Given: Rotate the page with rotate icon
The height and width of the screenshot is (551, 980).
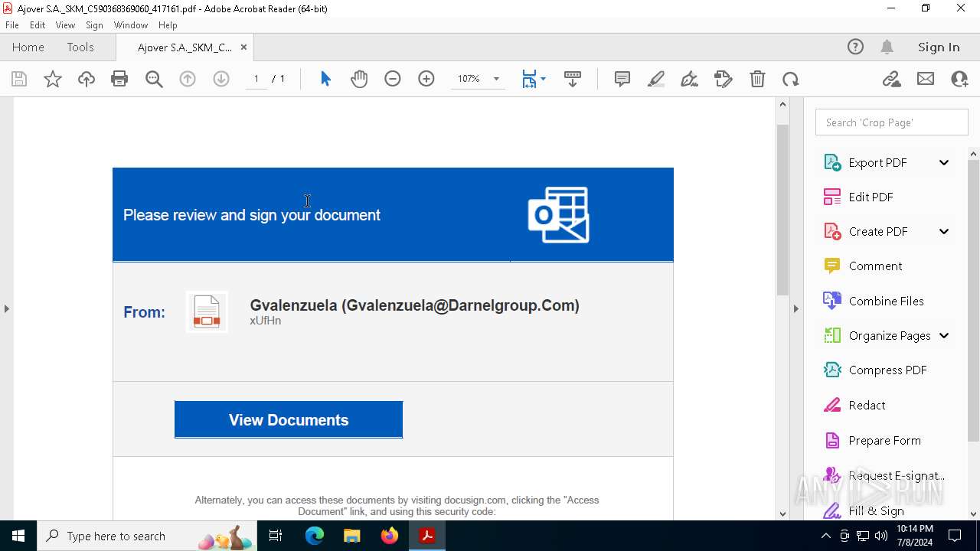Looking at the screenshot, I should 791,79.
